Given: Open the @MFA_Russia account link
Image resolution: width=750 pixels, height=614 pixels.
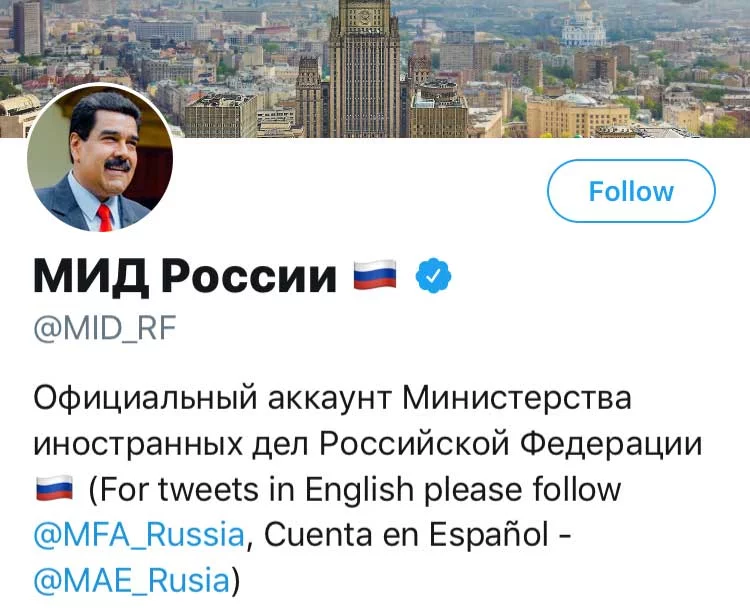Looking at the screenshot, I should 139,534.
